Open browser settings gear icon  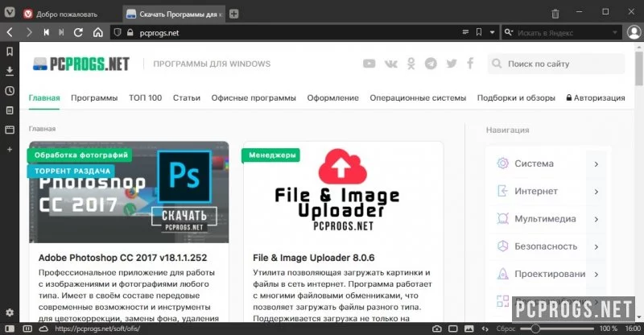pos(10,312)
